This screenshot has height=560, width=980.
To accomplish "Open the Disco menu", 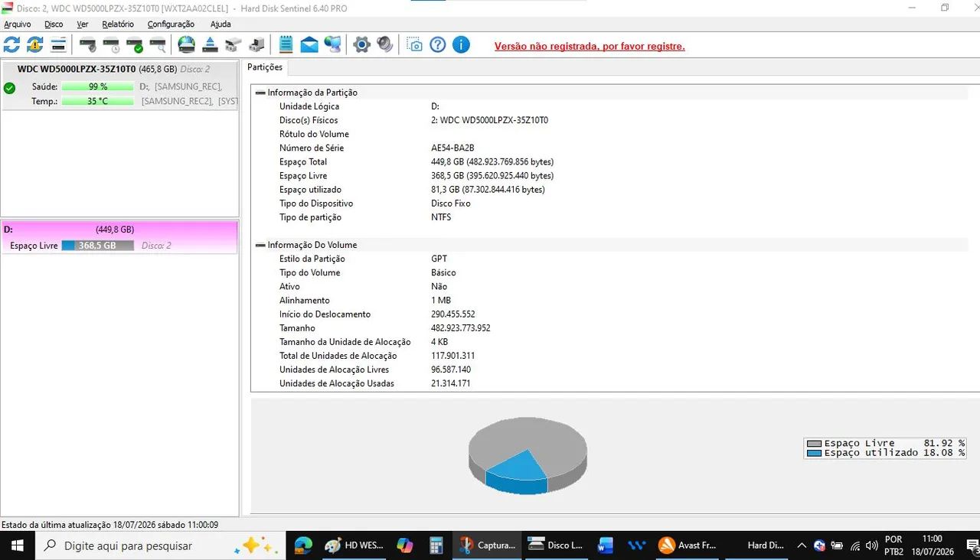I will click(54, 24).
